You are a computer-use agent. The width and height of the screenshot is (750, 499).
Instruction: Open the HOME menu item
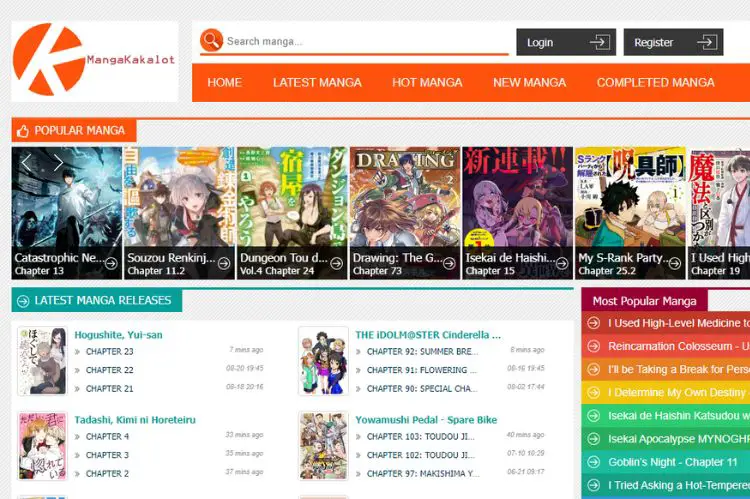tap(224, 82)
